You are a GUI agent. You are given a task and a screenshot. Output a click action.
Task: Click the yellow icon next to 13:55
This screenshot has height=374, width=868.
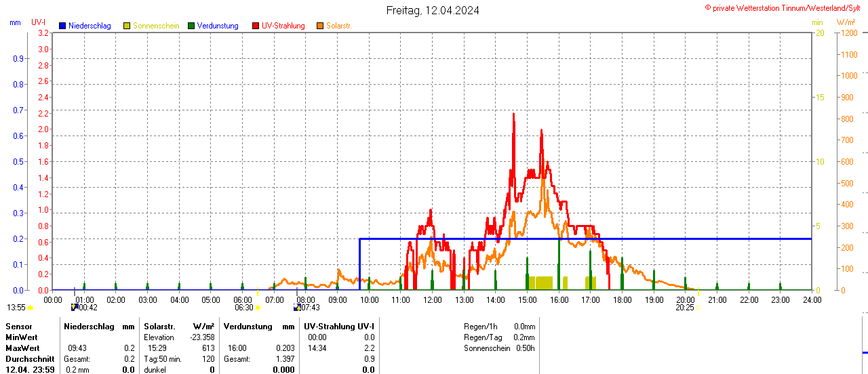click(30, 308)
